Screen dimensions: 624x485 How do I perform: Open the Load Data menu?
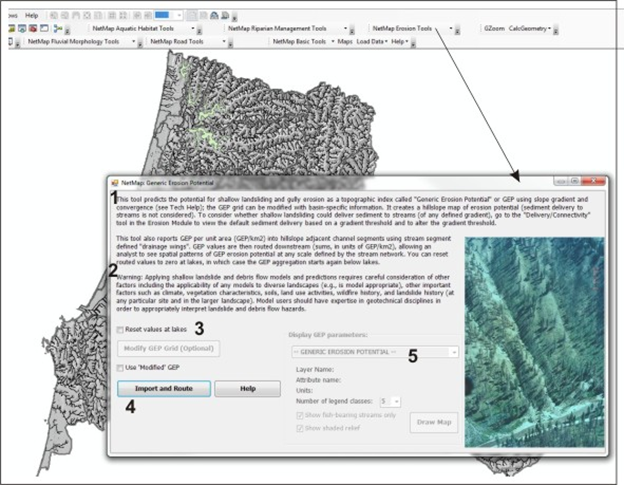tap(371, 42)
